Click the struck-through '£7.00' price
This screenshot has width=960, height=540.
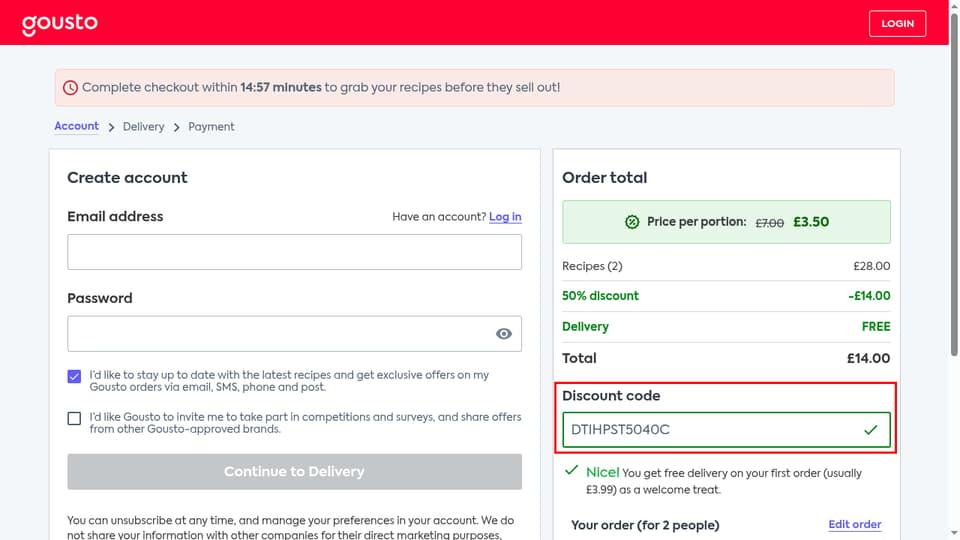pos(770,223)
